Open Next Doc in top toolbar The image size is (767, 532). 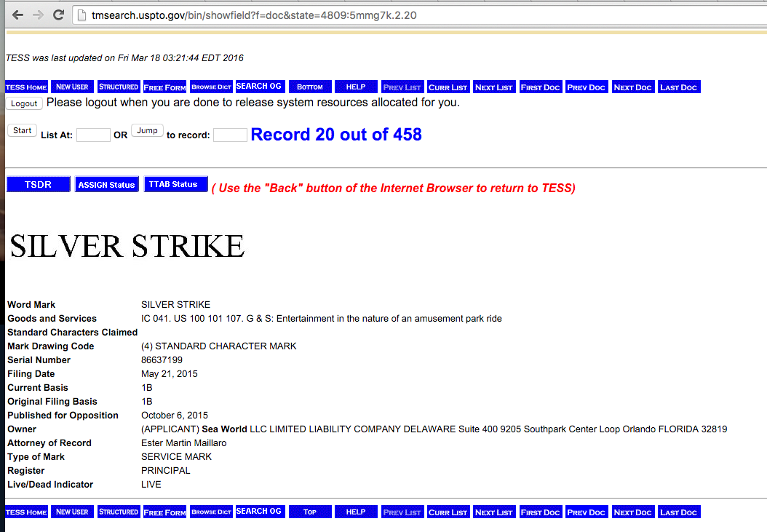(x=632, y=87)
